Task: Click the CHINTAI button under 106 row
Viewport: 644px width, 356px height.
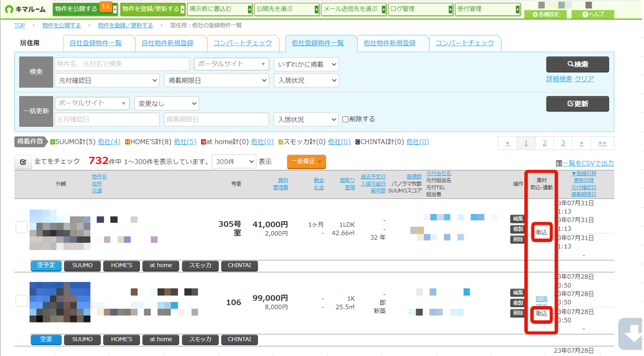Action: [x=240, y=339]
